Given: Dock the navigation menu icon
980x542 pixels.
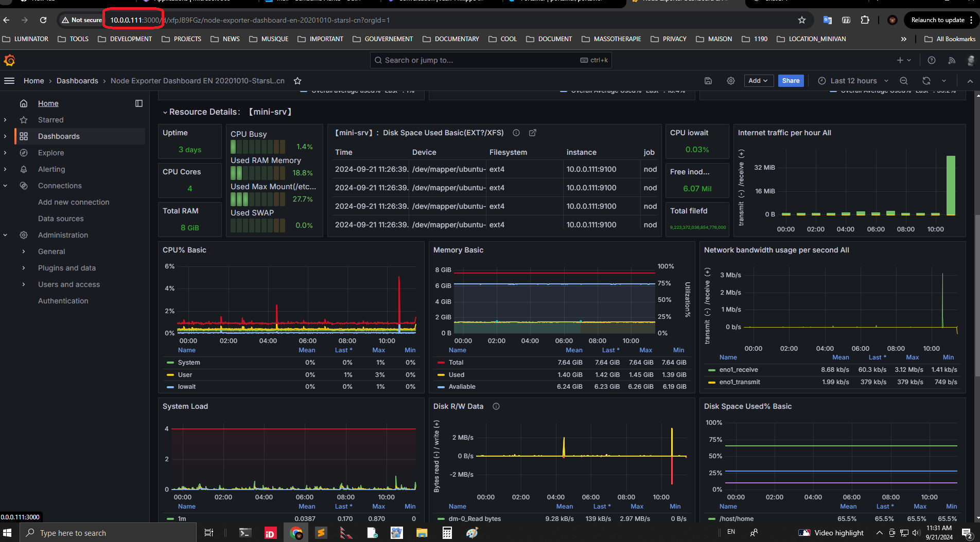Looking at the screenshot, I should 139,103.
